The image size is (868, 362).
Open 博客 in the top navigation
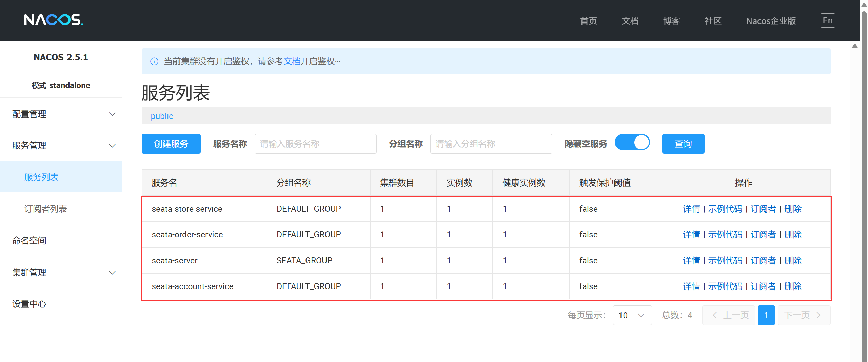pyautogui.click(x=672, y=21)
